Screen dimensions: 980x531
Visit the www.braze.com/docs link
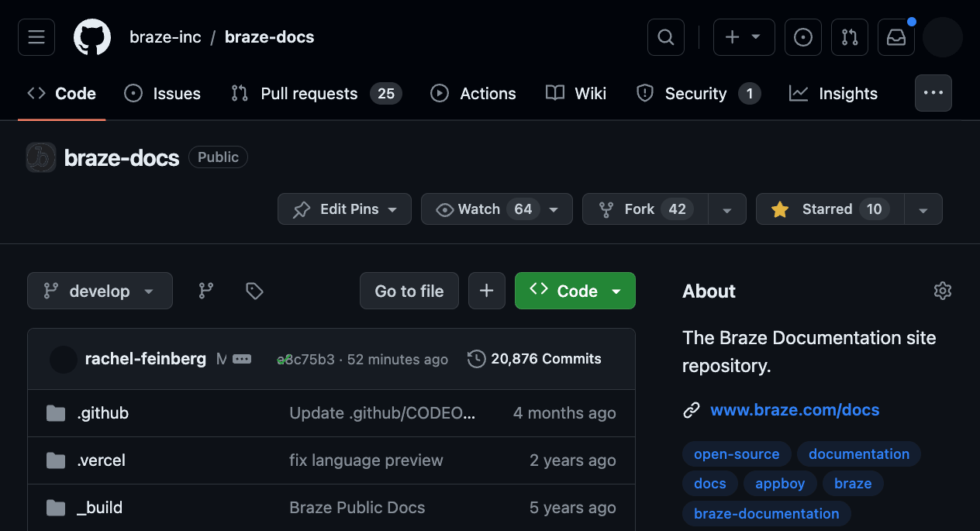(x=795, y=410)
